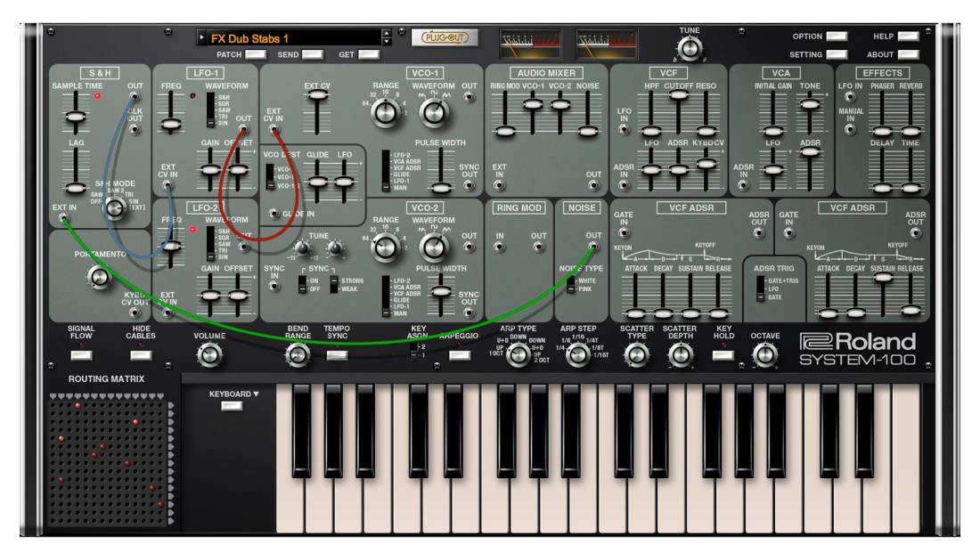Expand the KEYBOARD dropdown
This screenshot has height=560, width=980.
coord(233,406)
